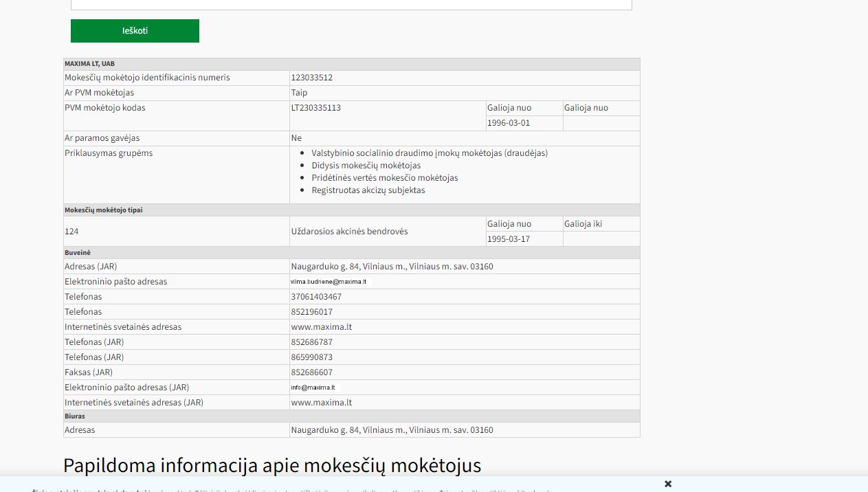Click phone number 37061403467
Viewport: 868px width, 492px height.
316,297
